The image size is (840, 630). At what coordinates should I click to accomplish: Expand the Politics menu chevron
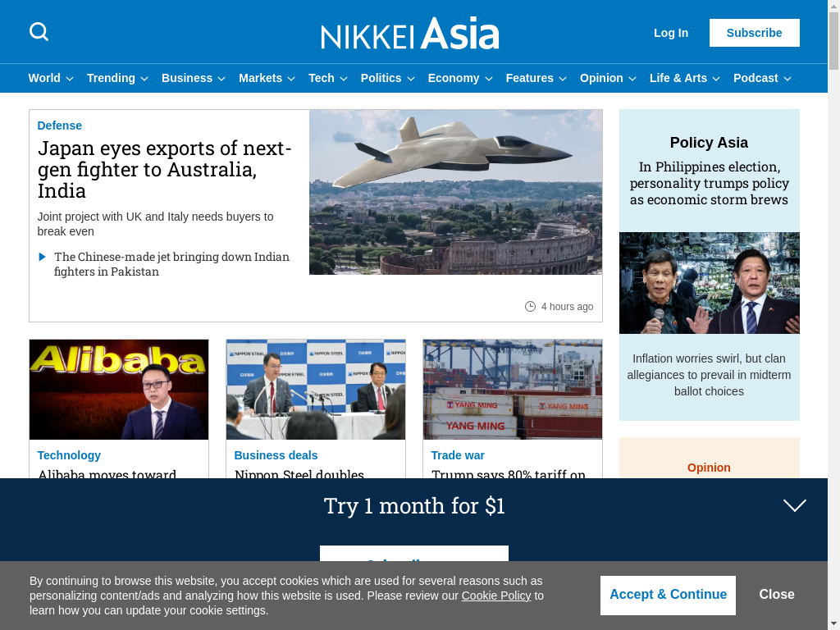pos(410,79)
